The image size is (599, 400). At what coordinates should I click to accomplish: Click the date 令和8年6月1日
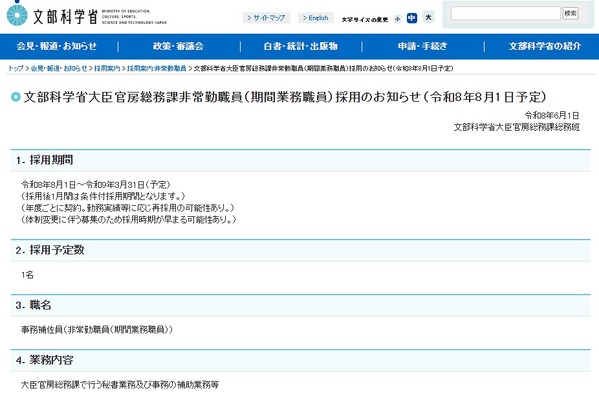tap(552, 115)
